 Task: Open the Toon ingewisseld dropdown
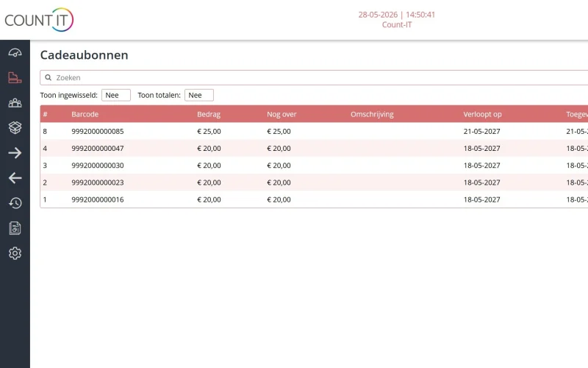point(116,96)
